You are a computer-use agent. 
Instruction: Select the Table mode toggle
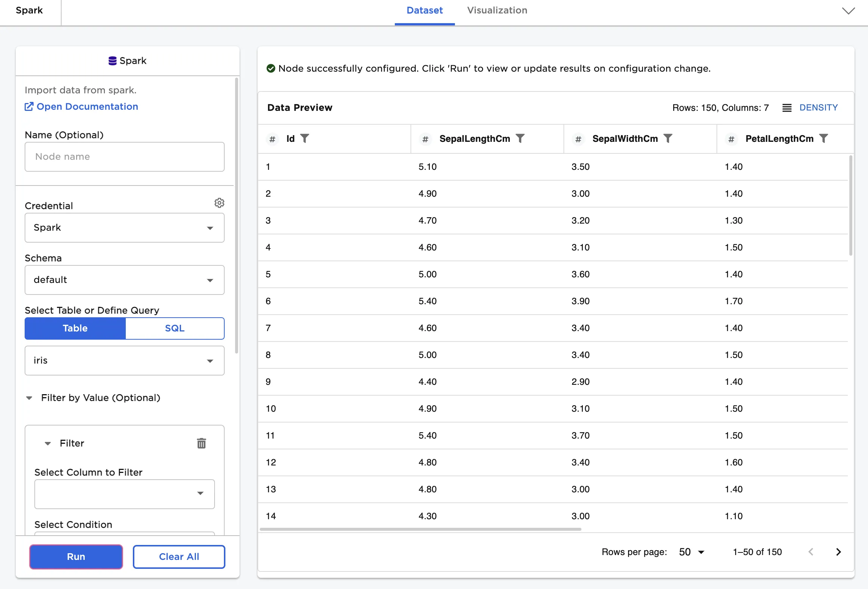tap(75, 328)
